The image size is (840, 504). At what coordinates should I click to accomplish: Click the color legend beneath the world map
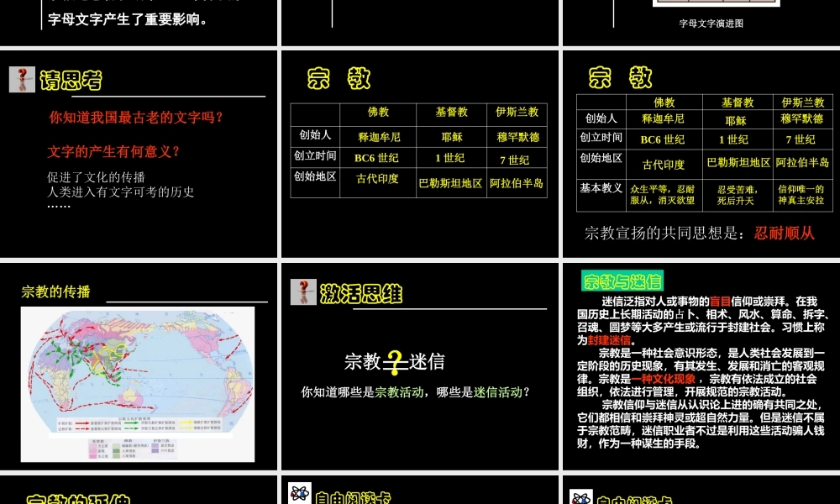(133, 449)
